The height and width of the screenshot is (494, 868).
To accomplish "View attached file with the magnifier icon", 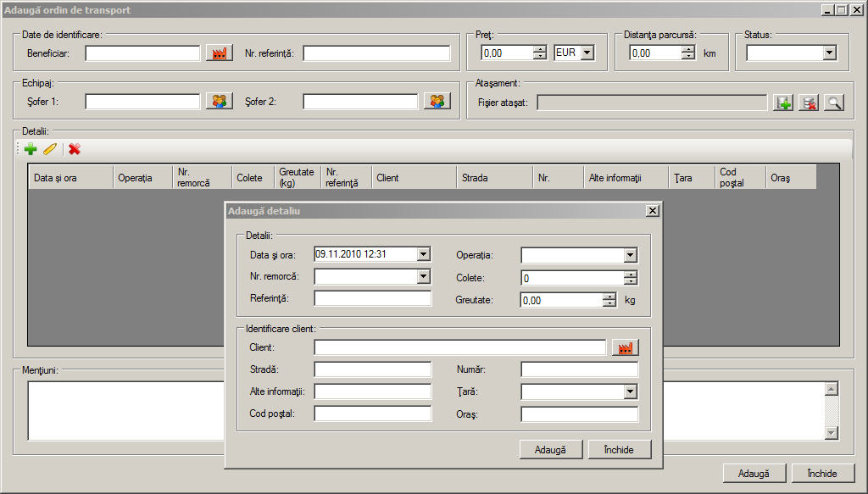I will tap(834, 103).
